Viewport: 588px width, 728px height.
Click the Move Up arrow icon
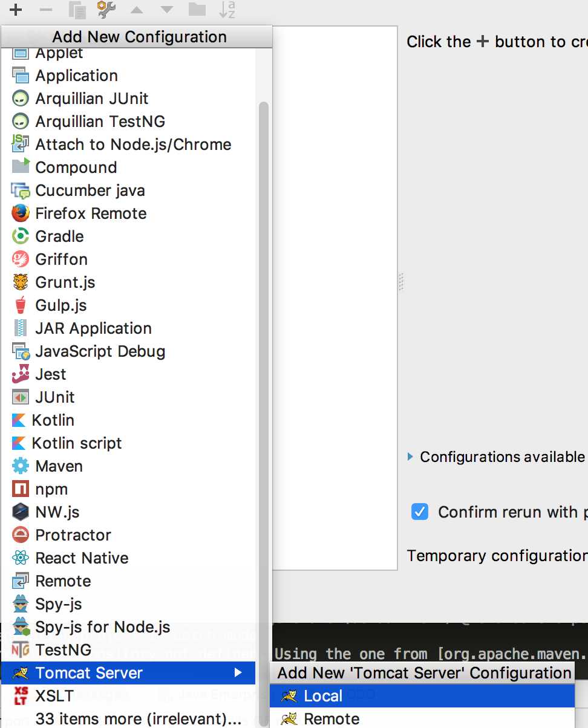pos(137,10)
